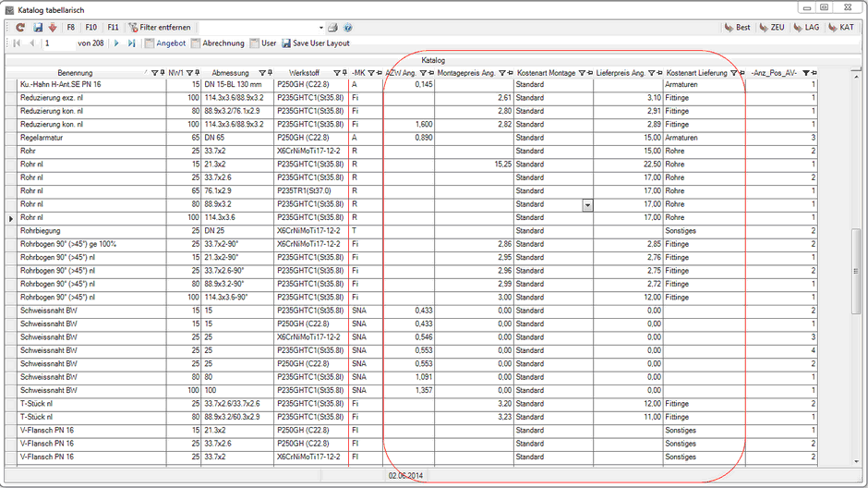The width and height of the screenshot is (868, 488).
Task: Go to the next record
Action: click(x=117, y=43)
